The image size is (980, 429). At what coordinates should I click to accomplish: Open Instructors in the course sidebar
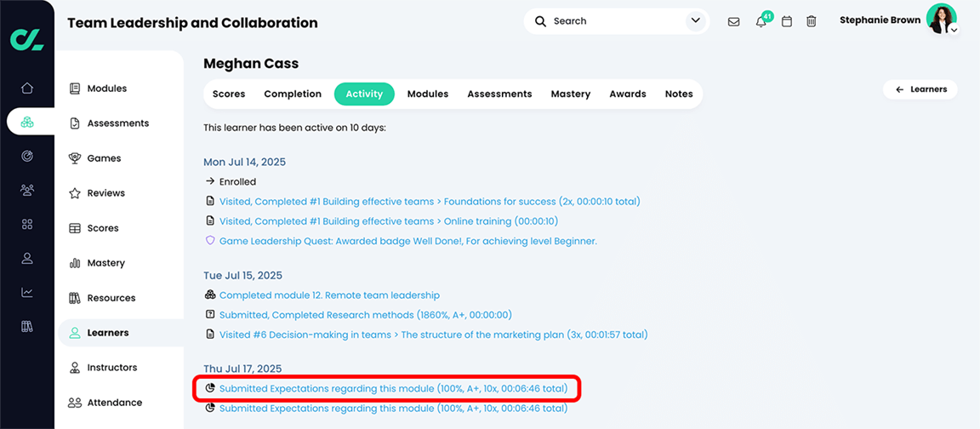pyautogui.click(x=104, y=368)
